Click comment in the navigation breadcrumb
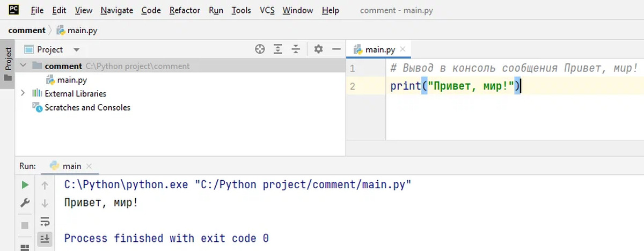The height and width of the screenshot is (251, 644). click(27, 30)
